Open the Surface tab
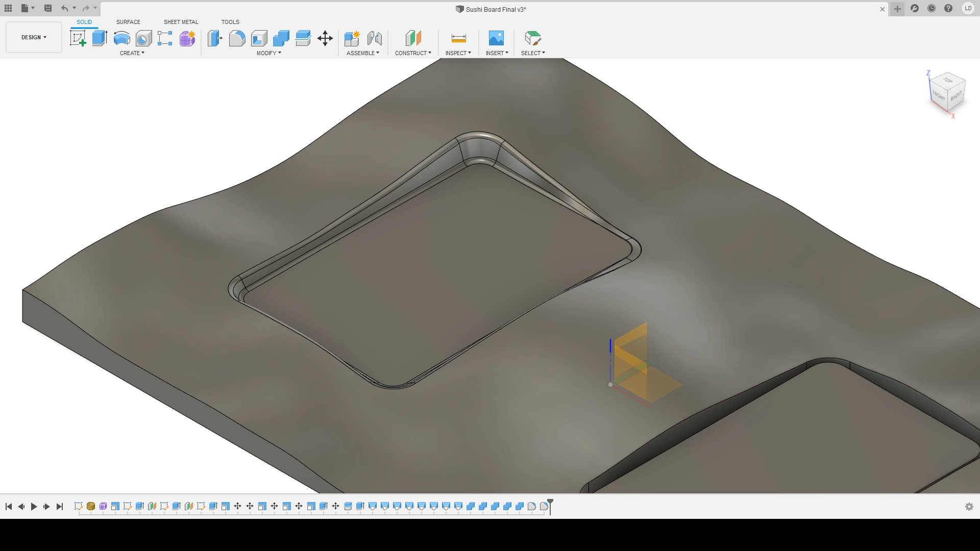The image size is (980, 551). 128,22
